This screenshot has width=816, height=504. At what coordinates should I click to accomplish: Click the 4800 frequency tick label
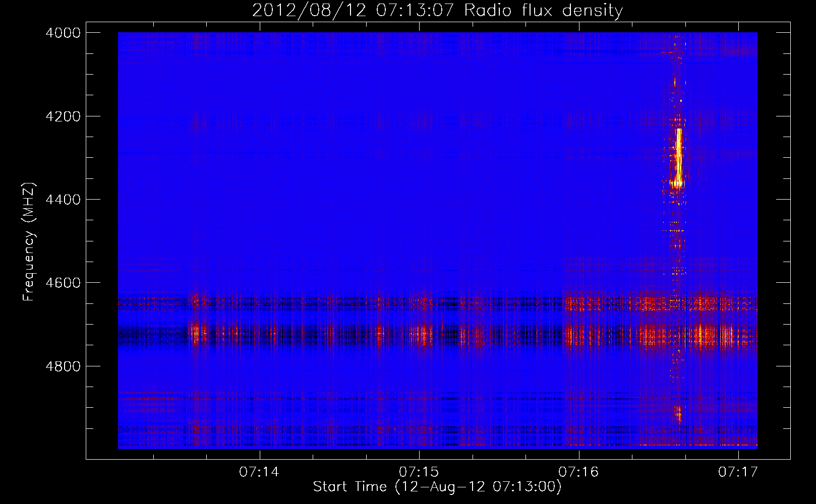pyautogui.click(x=63, y=366)
